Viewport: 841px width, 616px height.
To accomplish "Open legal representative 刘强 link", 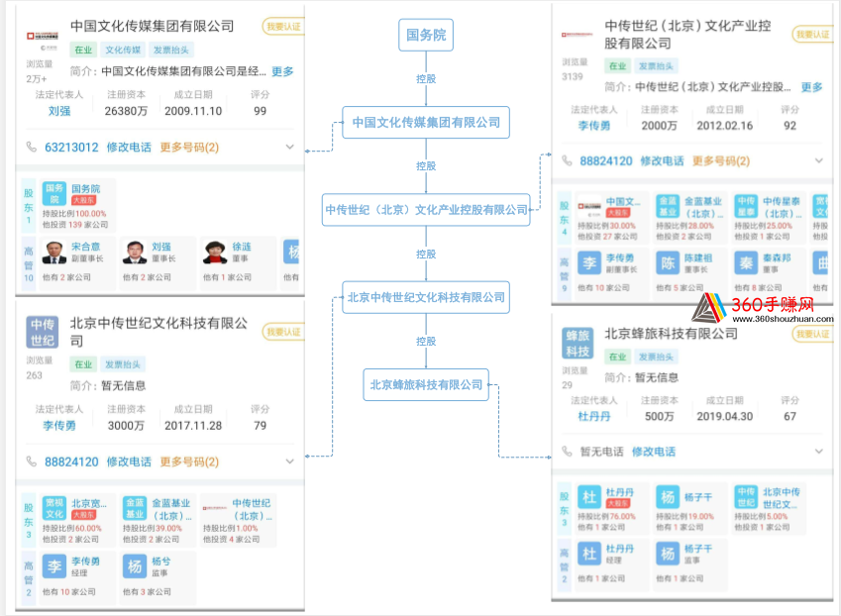I will (x=59, y=111).
